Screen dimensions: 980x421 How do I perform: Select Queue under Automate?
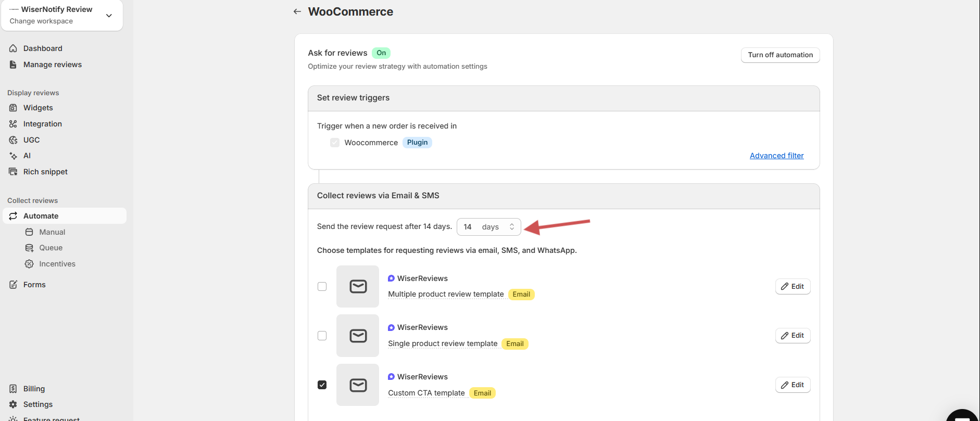(51, 248)
